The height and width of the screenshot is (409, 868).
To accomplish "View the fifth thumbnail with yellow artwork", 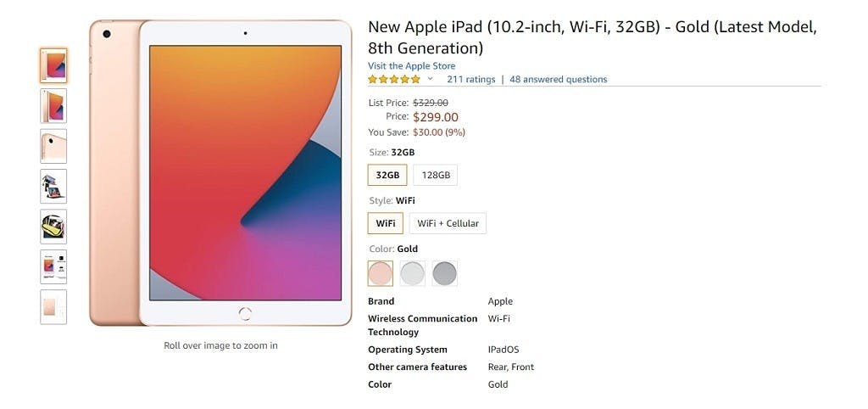I will point(53,227).
